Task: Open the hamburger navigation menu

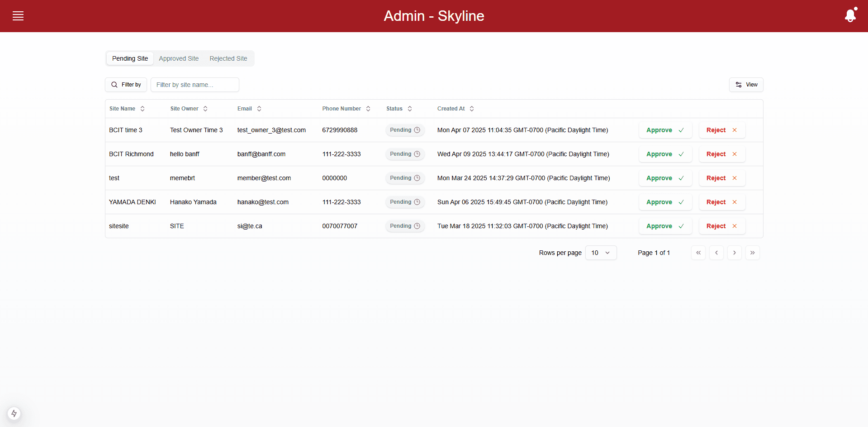Action: [18, 16]
